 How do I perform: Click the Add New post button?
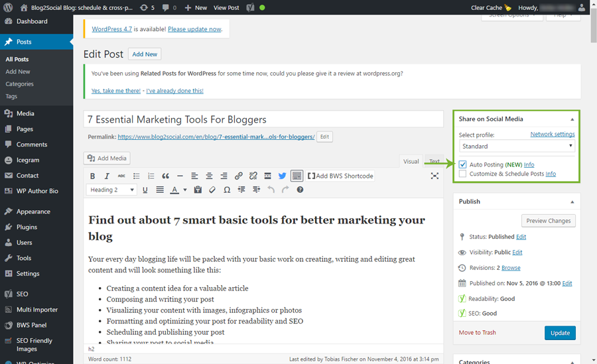[x=145, y=54]
